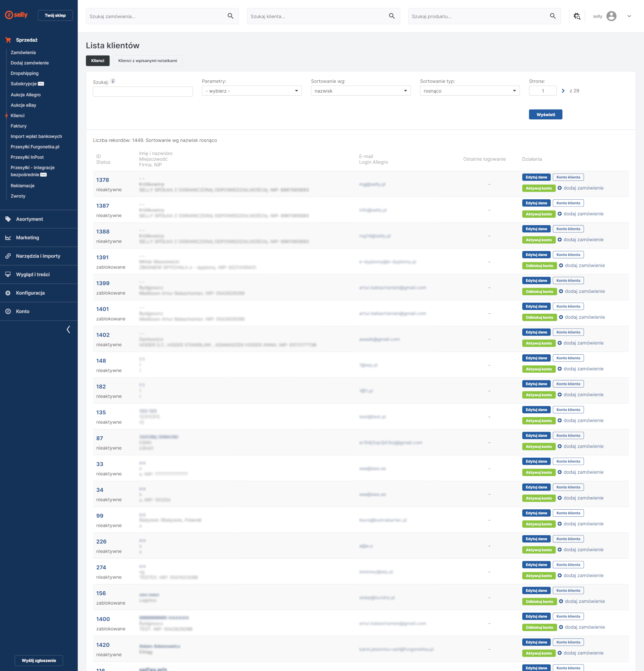Click the selly user avatar icon
Image resolution: width=644 pixels, height=671 pixels.
pos(611,16)
